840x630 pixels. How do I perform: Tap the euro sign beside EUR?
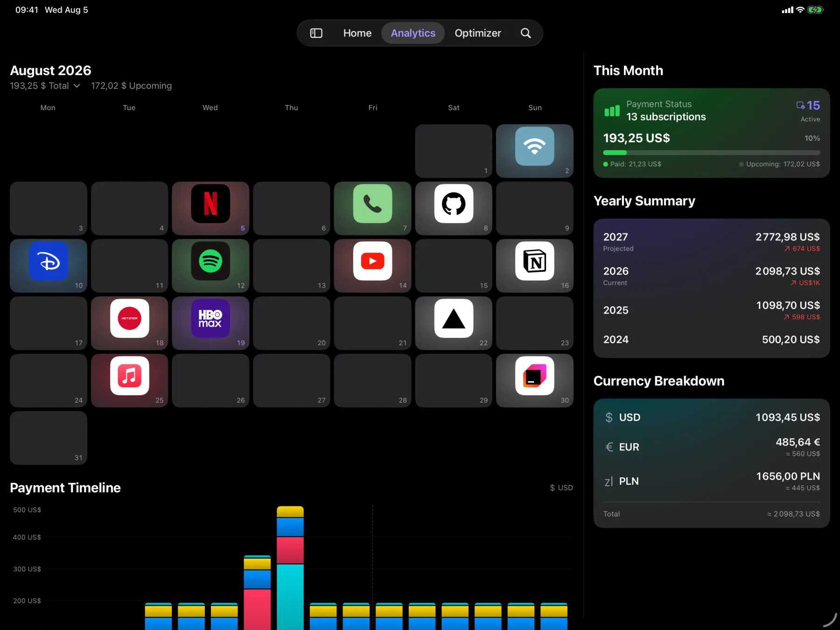point(609,447)
